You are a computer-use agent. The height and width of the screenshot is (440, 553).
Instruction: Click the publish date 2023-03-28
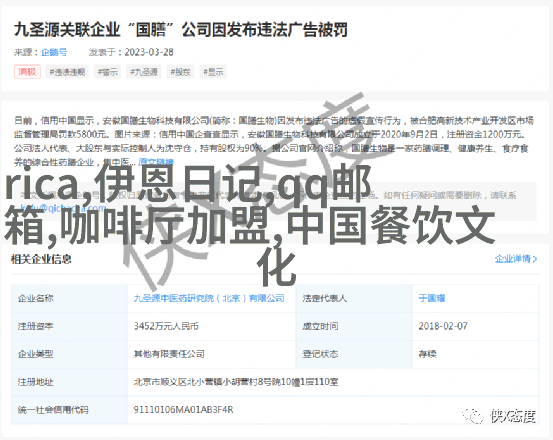click(149, 52)
